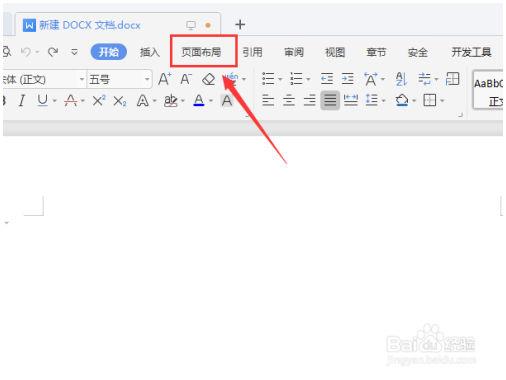Select justify alignment
The height and width of the screenshot is (380, 506).
pyautogui.click(x=330, y=100)
